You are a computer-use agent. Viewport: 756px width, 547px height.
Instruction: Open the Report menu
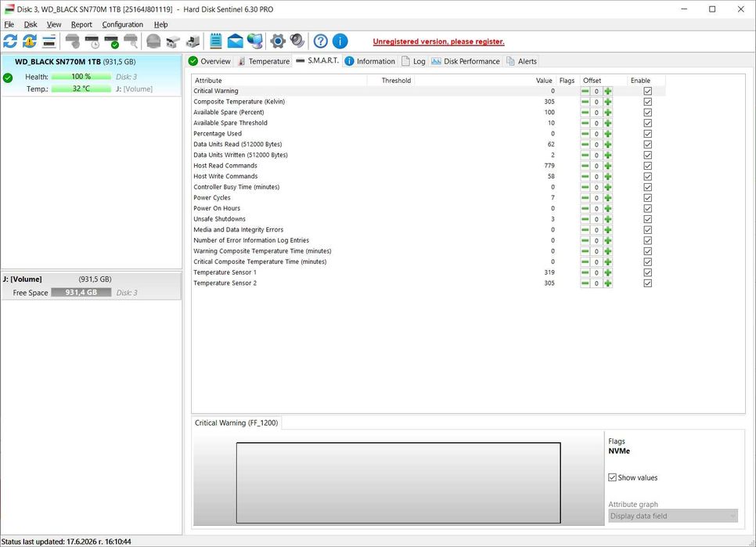[x=81, y=24]
